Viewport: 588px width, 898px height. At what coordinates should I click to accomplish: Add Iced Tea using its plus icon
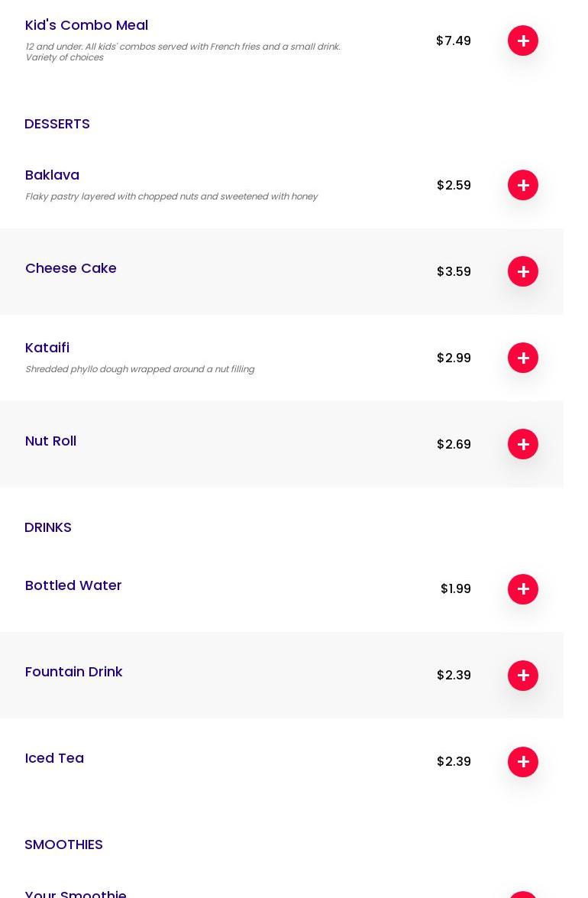[523, 762]
